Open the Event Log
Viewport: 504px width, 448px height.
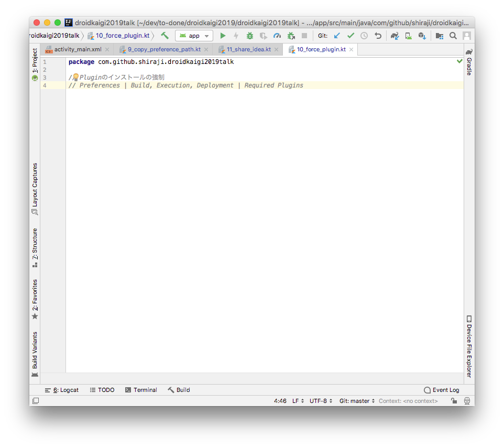pyautogui.click(x=442, y=390)
